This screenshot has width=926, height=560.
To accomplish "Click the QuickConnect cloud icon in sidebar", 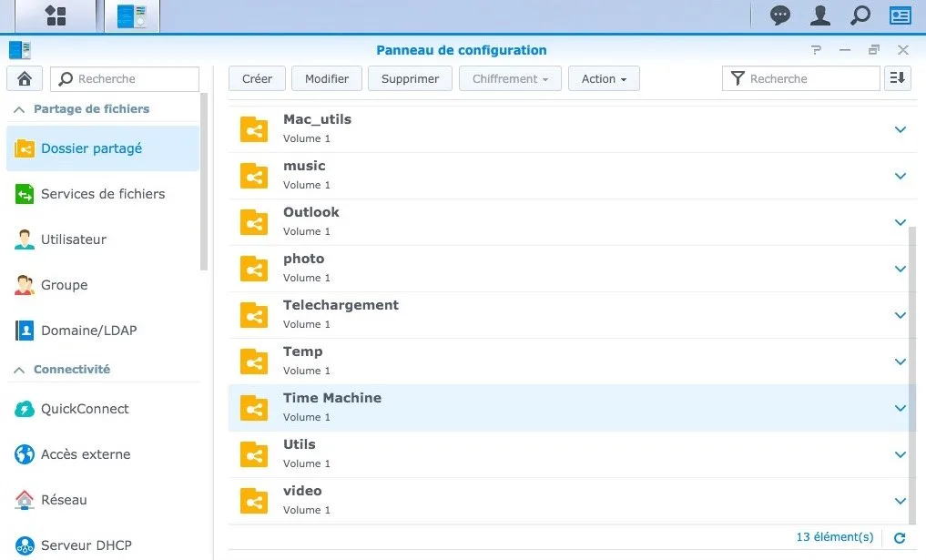I will 25,409.
